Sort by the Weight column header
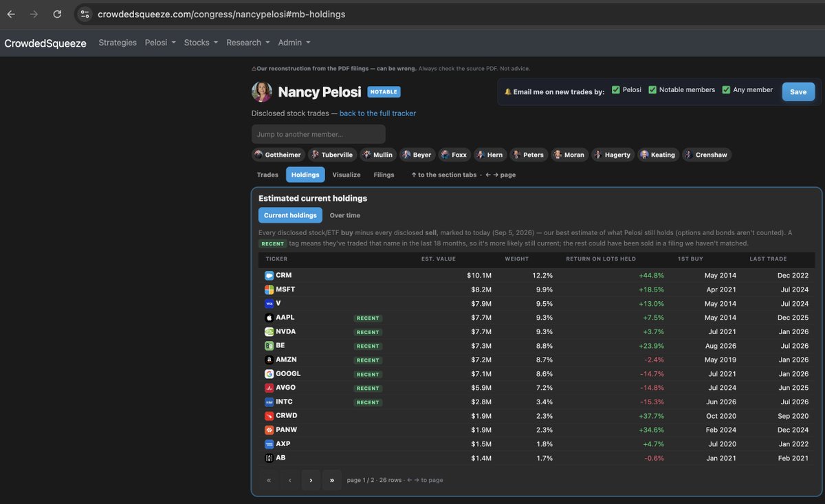Image resolution: width=825 pixels, height=504 pixels. coord(516,259)
